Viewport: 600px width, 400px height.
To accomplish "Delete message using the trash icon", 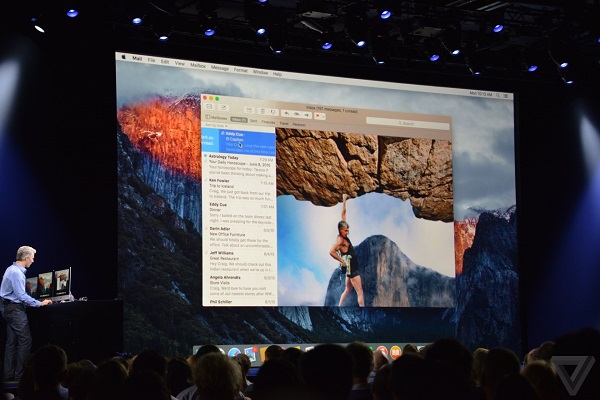I will click(x=263, y=111).
